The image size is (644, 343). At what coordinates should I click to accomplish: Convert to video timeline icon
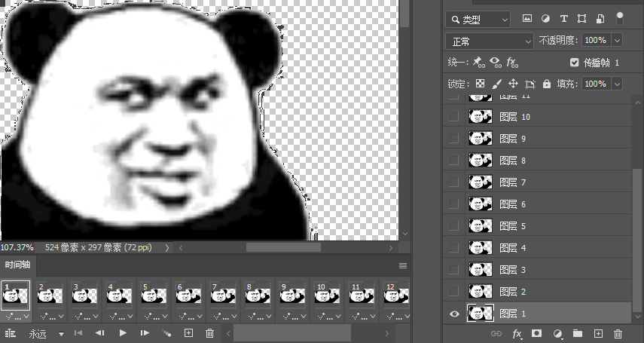pos(11,333)
